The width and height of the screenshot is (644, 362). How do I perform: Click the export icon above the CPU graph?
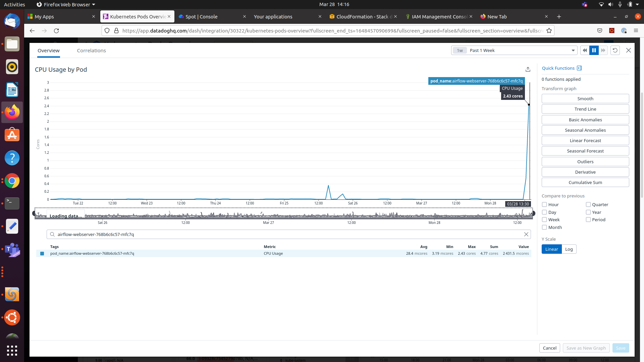point(528,69)
